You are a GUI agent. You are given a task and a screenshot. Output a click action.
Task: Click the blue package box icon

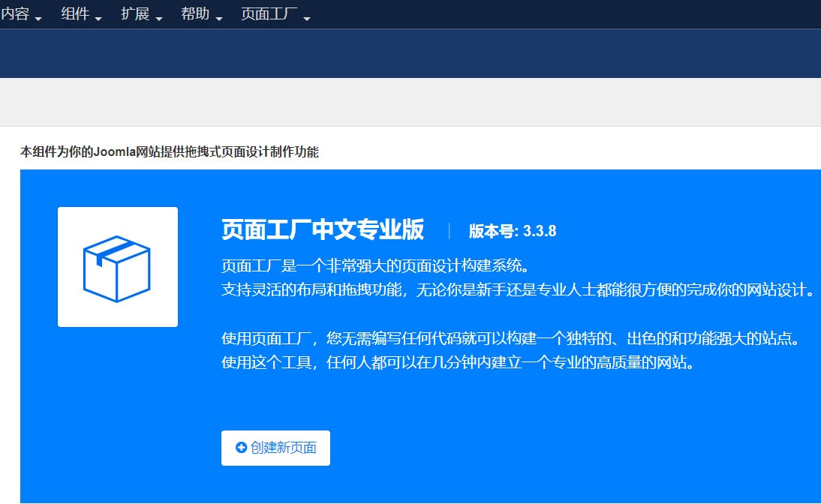(x=117, y=268)
